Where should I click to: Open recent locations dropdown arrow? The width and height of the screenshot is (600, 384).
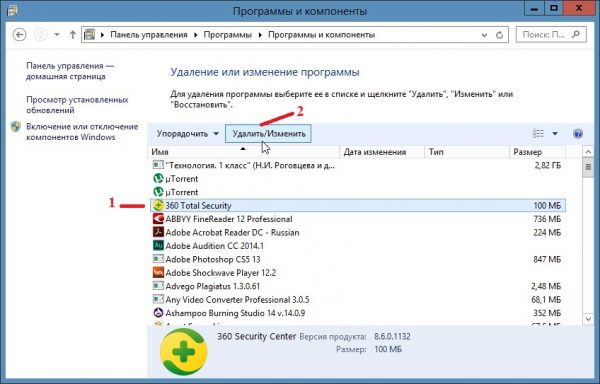coord(57,35)
